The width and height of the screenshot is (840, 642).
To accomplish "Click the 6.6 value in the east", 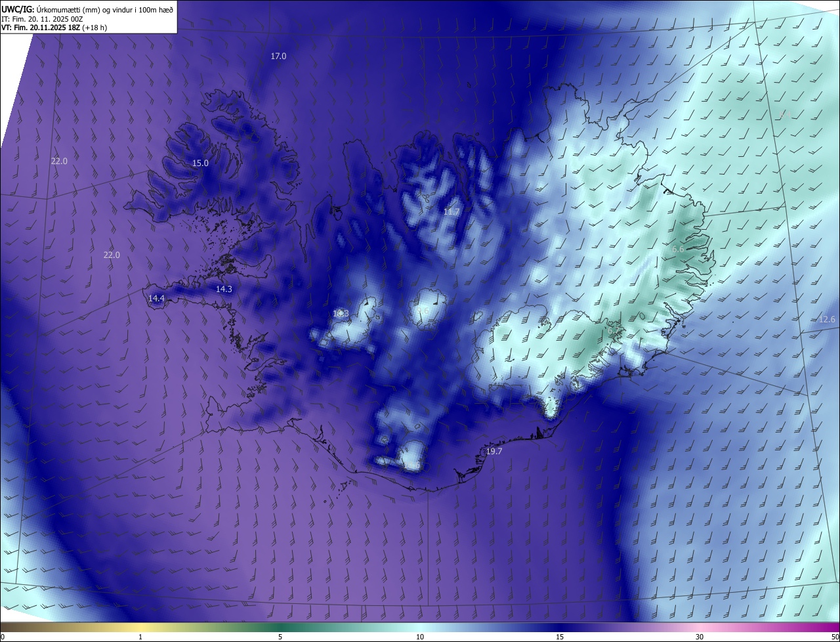I will coord(678,249).
